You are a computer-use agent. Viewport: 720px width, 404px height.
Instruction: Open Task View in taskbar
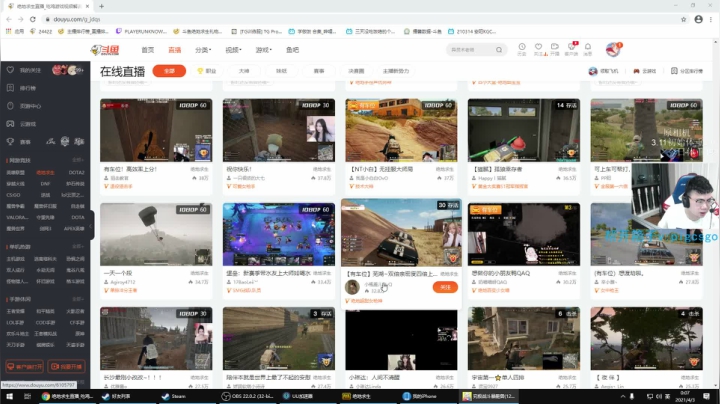(27, 396)
